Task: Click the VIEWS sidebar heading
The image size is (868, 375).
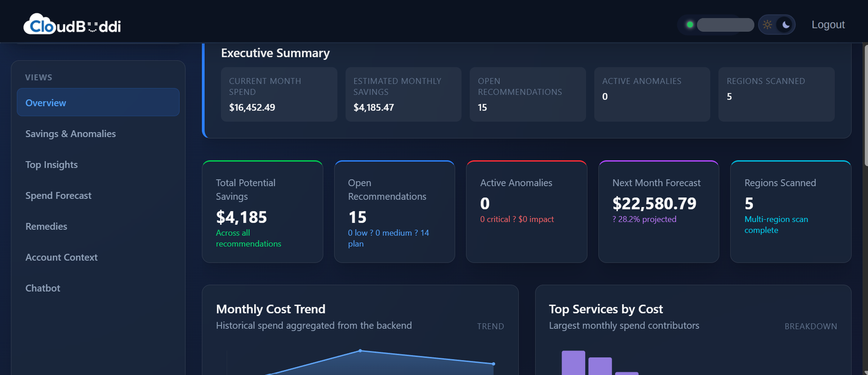Action: click(x=39, y=77)
